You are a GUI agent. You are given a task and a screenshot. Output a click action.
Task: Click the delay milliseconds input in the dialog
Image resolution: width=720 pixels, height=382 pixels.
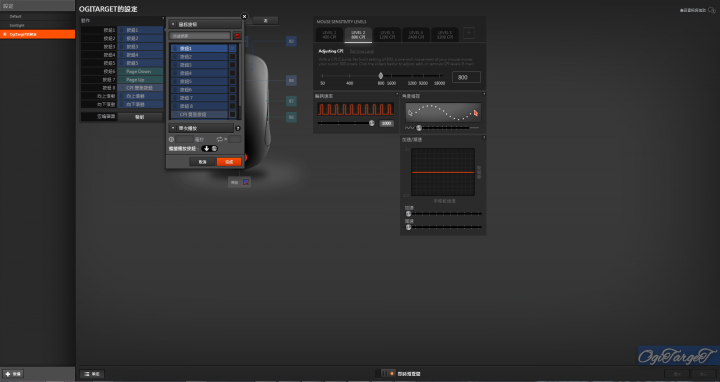184,139
